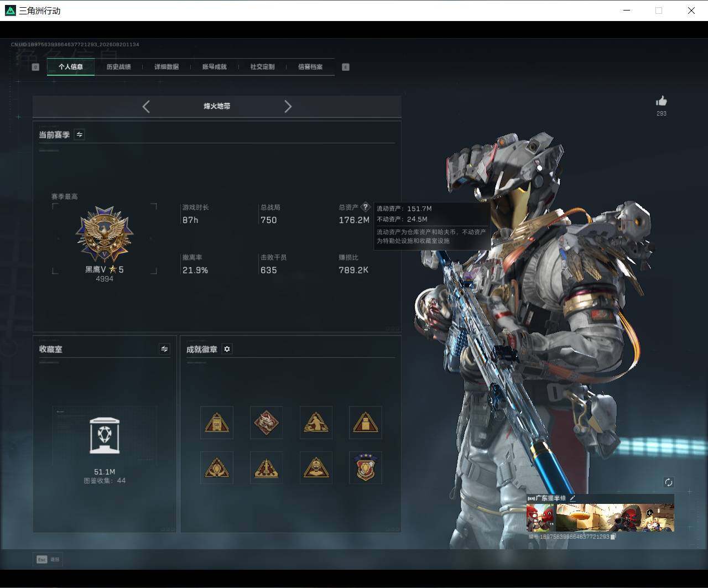Click the 烽火地带 mode title
The width and height of the screenshot is (708, 588).
[217, 106]
